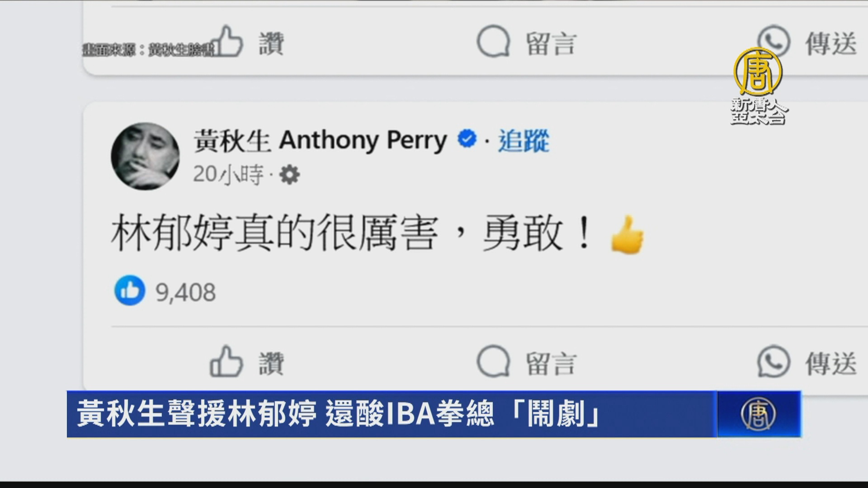Click the blue verified badge beside Anthony Perry
Viewport: 868px width, 488px height.
click(x=467, y=139)
